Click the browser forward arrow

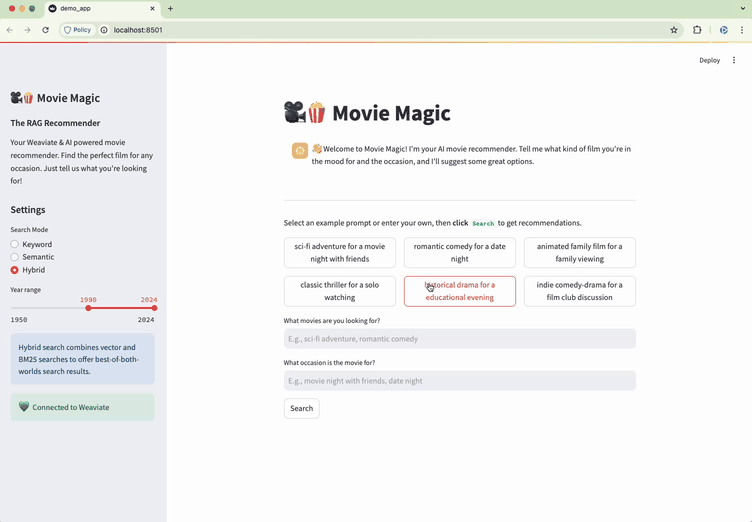pos(27,30)
